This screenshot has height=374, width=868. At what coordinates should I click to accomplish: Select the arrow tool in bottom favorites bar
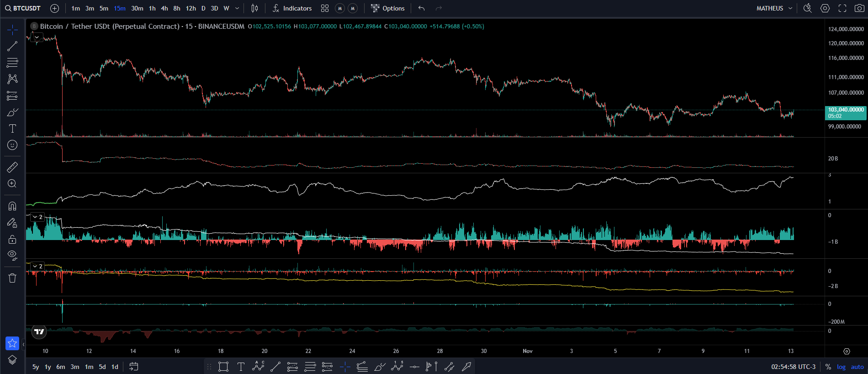coord(466,367)
